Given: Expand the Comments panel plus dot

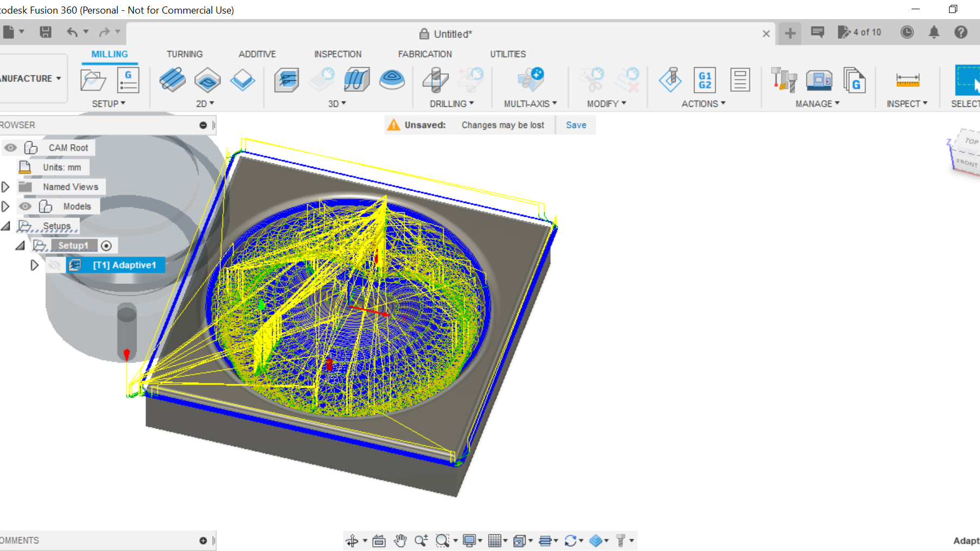Looking at the screenshot, I should click(x=203, y=541).
